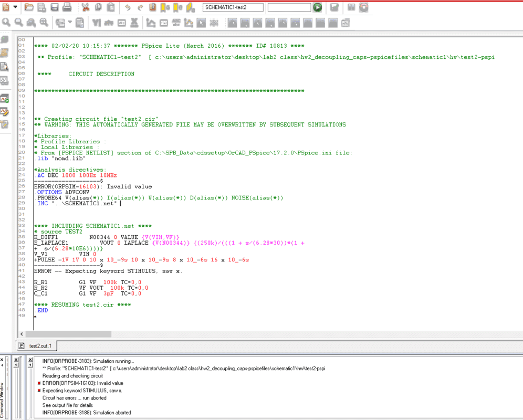Click the green Run simulation button
523x420 pixels.
(x=317, y=7)
